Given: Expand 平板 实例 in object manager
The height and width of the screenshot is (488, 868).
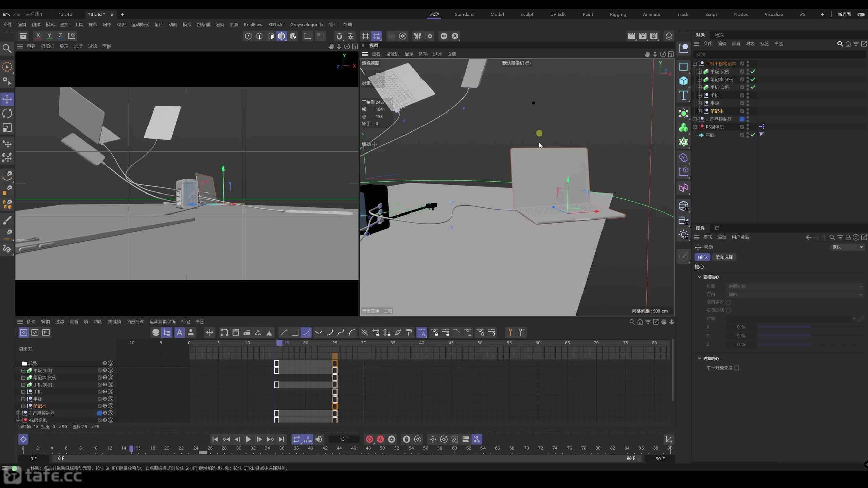Looking at the screenshot, I should point(699,72).
